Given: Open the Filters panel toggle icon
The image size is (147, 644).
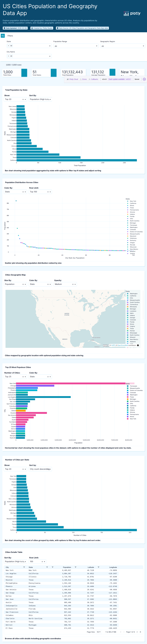Looking at the screenshot, I should [3, 36].
